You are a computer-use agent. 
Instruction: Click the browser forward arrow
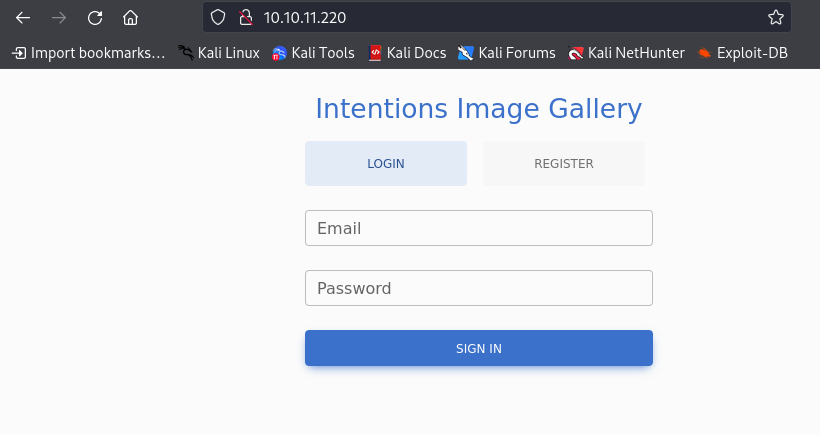pos(59,18)
